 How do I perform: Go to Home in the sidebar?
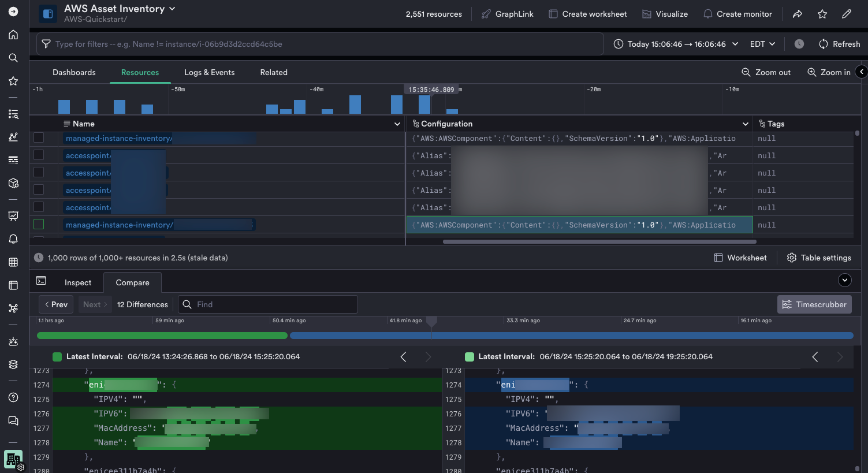pos(13,35)
